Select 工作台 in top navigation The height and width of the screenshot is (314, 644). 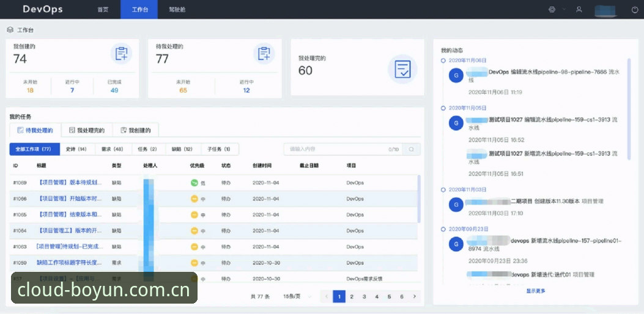click(139, 9)
